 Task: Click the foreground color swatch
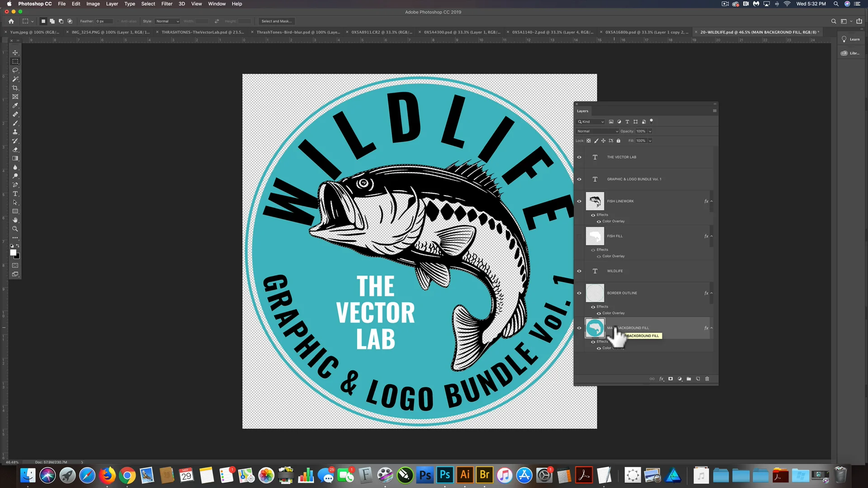(13, 251)
